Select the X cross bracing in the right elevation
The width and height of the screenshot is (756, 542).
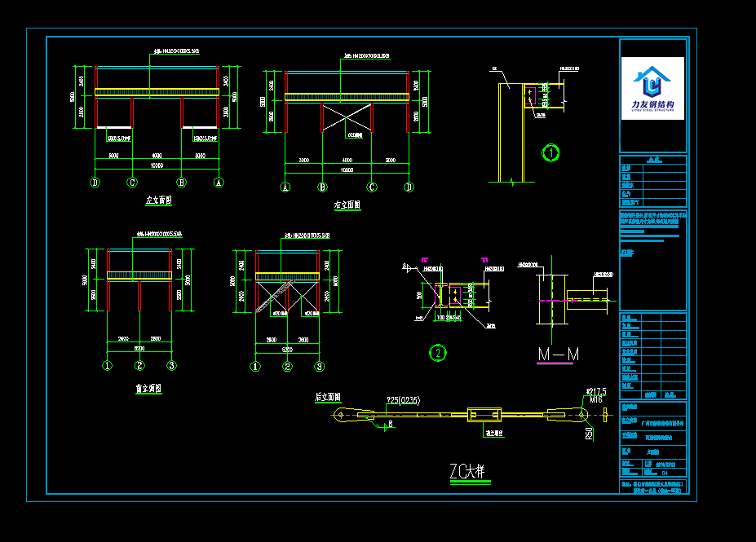[x=347, y=116]
